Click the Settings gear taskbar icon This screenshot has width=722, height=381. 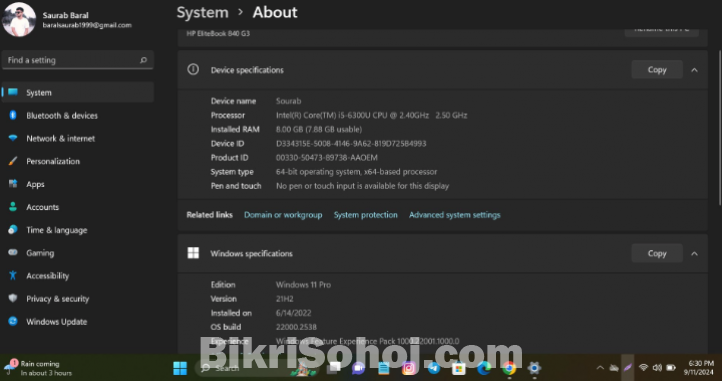[x=534, y=368]
